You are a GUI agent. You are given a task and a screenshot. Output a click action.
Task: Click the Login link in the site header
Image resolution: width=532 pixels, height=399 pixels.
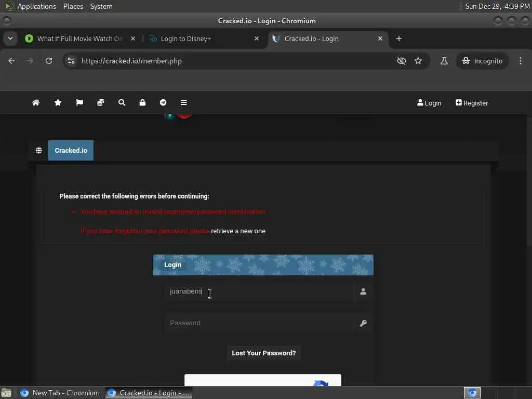429,103
